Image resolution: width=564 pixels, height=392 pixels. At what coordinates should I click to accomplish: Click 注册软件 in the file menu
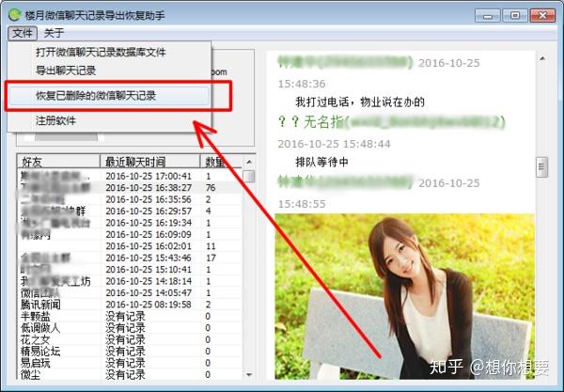tap(56, 120)
